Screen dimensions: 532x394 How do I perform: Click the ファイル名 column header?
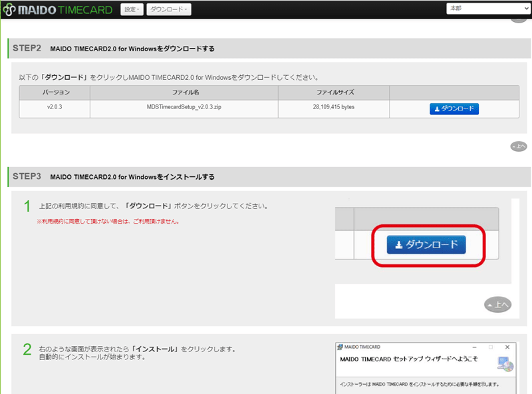(x=186, y=93)
